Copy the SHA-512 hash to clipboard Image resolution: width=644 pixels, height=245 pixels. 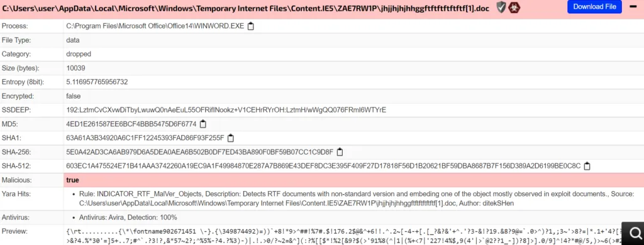point(587,166)
